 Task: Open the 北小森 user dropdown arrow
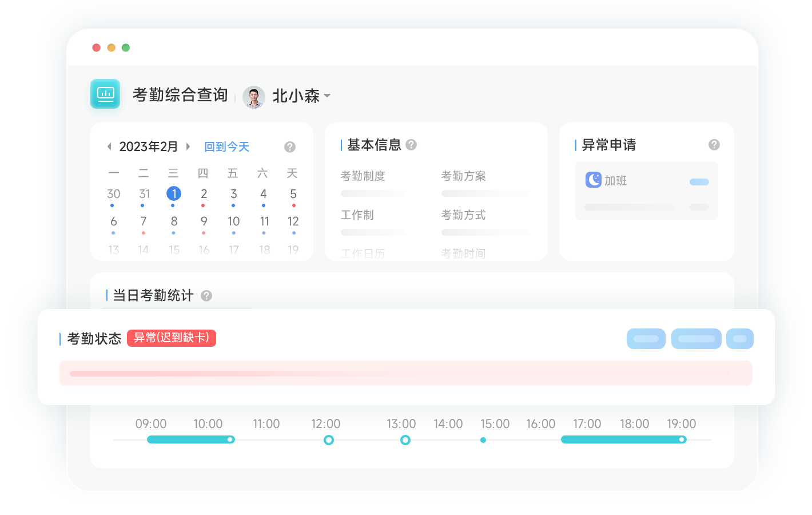(x=327, y=96)
